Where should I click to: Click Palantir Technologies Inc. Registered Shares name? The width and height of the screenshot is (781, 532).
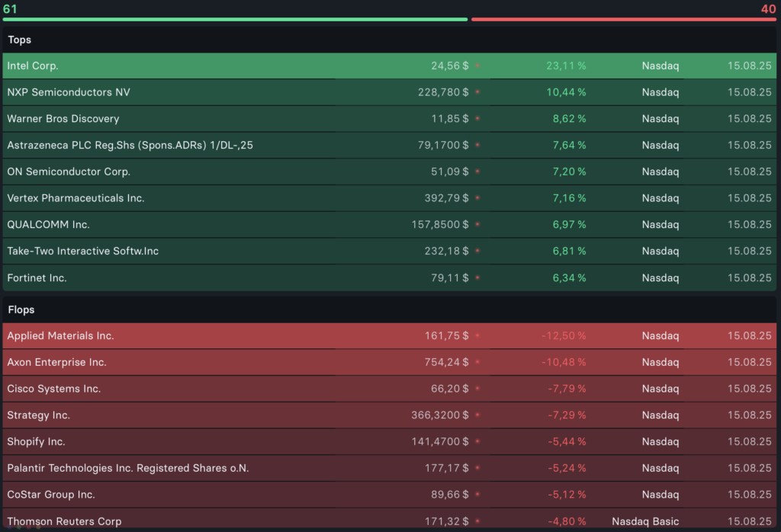tap(128, 468)
